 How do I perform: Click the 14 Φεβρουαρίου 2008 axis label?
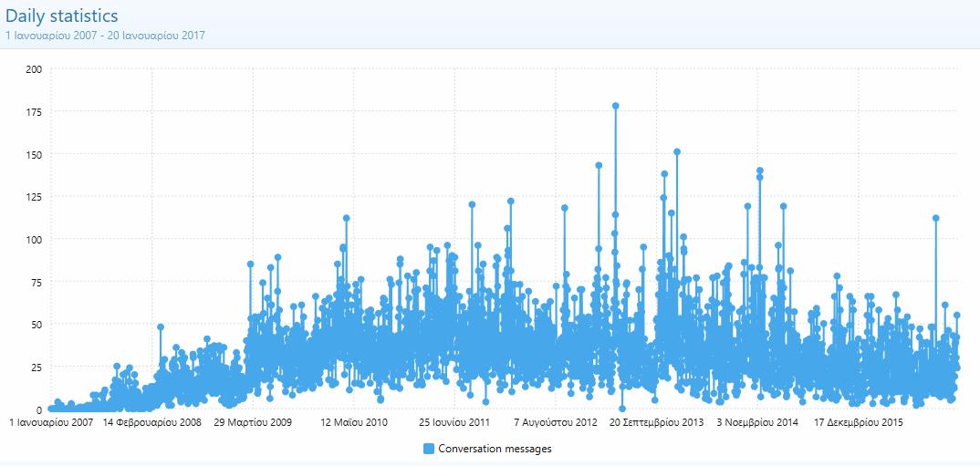tap(152, 423)
